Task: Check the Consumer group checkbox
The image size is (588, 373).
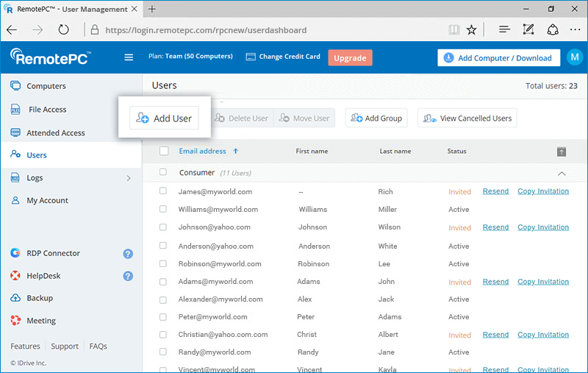Action: pos(163,172)
